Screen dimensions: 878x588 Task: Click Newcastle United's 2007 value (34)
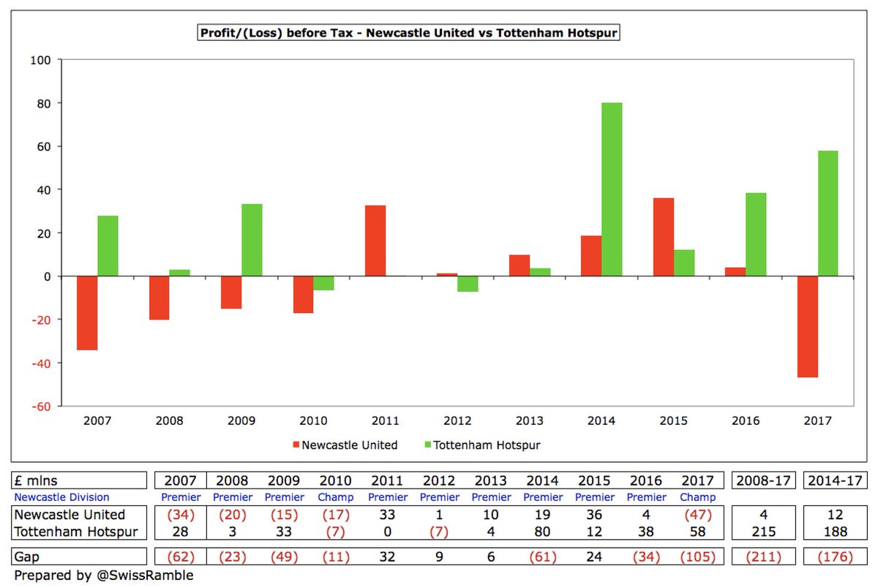[x=181, y=515]
